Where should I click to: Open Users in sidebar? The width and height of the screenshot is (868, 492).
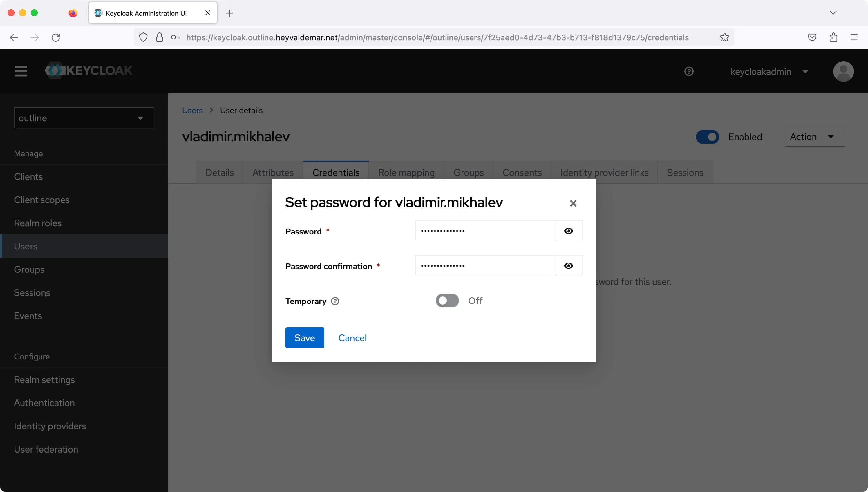coord(84,246)
